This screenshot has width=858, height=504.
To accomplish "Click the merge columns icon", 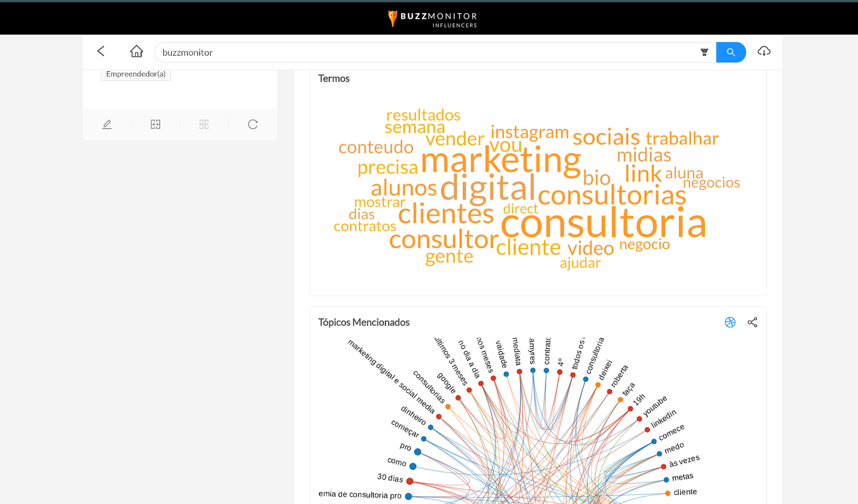I will pyautogui.click(x=156, y=124).
